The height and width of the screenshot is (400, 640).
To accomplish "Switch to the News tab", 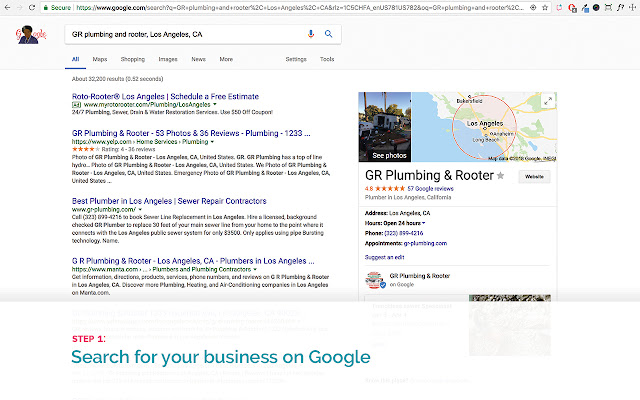I will click(198, 59).
